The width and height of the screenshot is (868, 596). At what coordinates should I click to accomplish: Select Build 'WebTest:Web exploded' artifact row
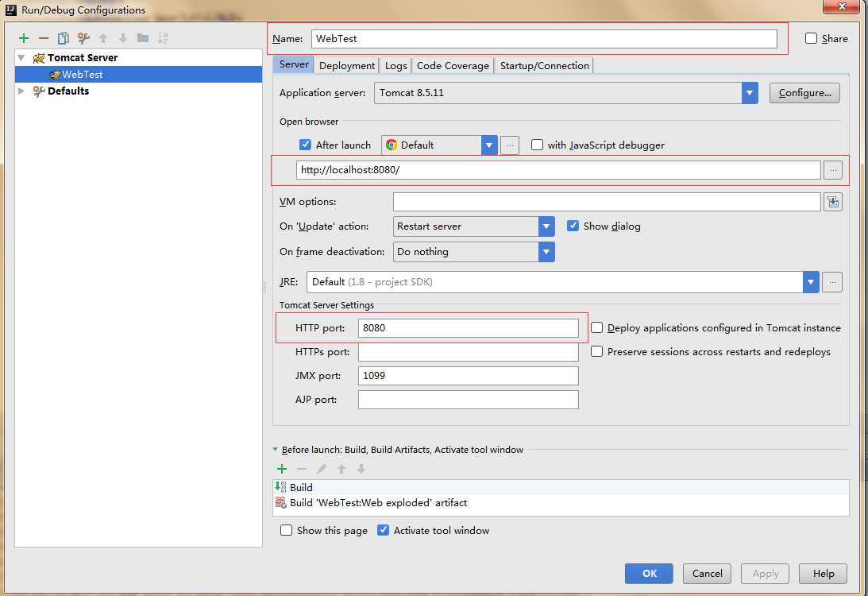[561, 503]
